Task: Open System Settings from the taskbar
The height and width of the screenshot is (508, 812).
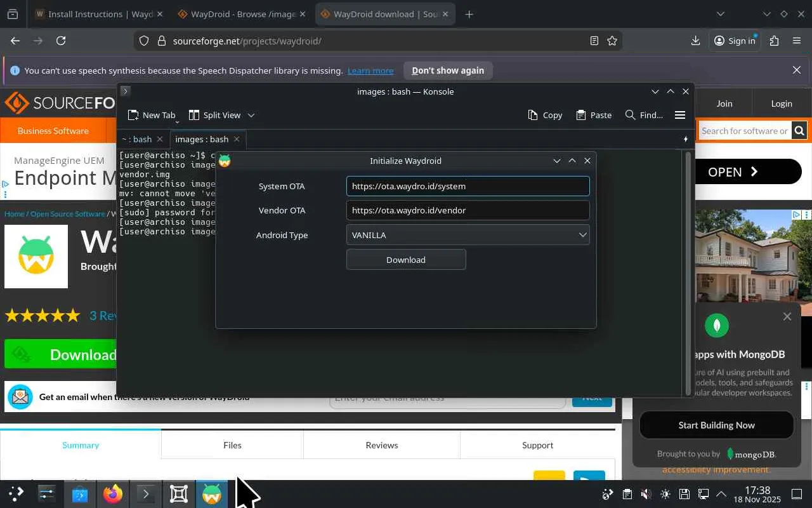Action: [x=47, y=493]
